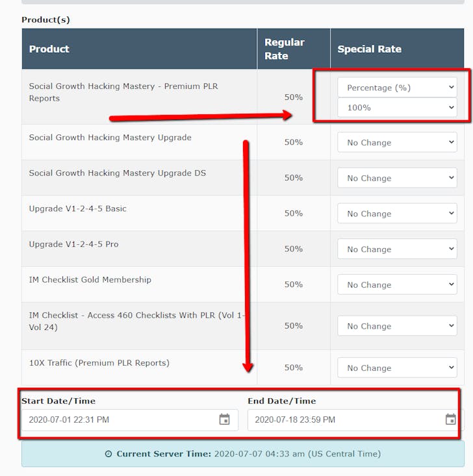This screenshot has width=473, height=476.
Task: Open special rate dropdown for Upgrade V1-2-4-5 Basic
Action: pos(397,214)
